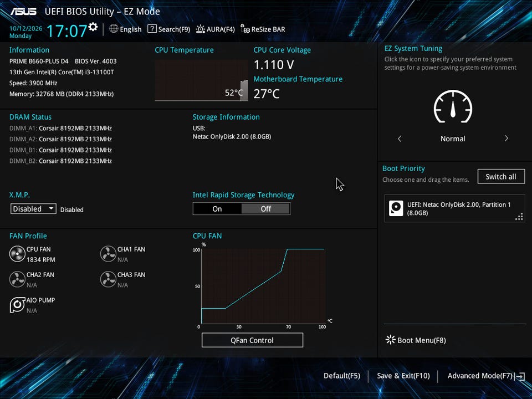Turn Intel Rapid Storage Technology On

point(217,209)
